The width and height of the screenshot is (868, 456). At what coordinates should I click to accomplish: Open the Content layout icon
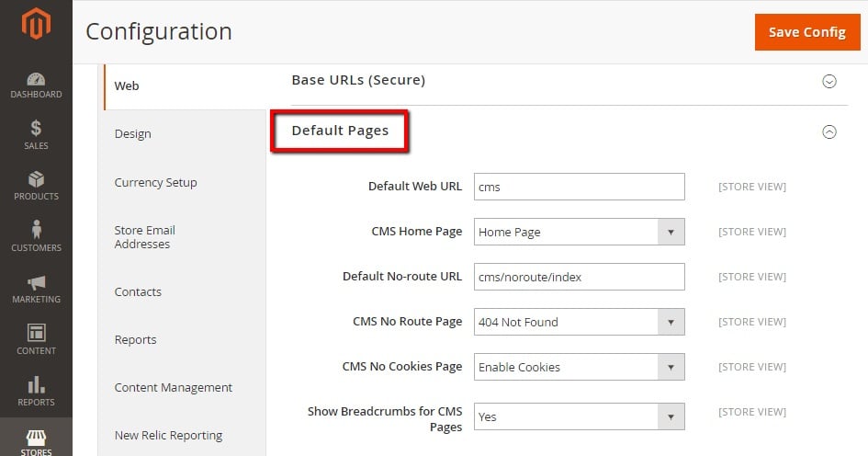point(36,334)
